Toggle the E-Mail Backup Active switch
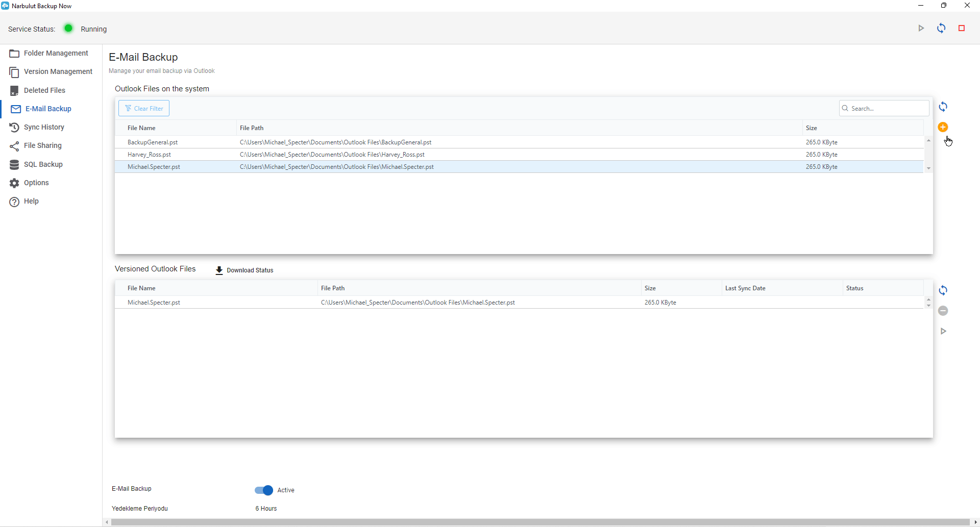This screenshot has height=527, width=980. point(264,490)
